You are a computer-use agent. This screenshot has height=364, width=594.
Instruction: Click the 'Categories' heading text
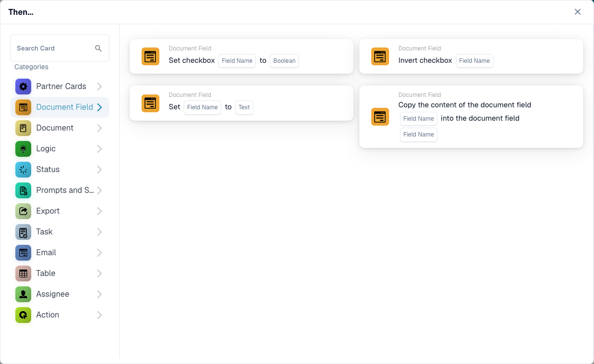pyautogui.click(x=31, y=67)
